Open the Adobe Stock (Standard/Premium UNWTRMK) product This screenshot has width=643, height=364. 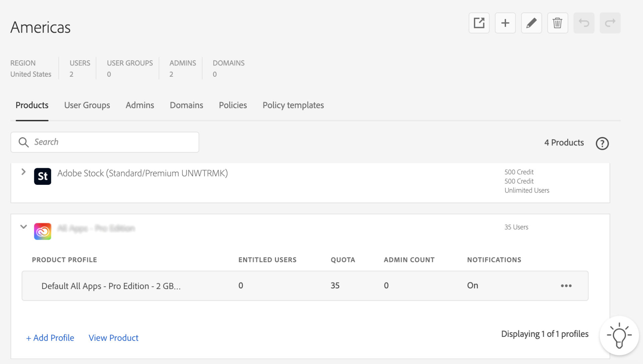pyautogui.click(x=142, y=173)
